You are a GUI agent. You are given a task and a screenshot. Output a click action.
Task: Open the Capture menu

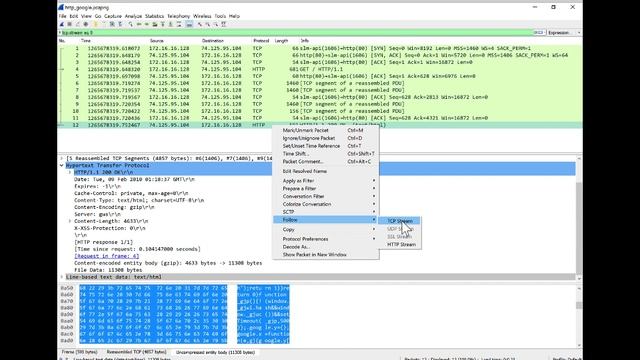113,16
